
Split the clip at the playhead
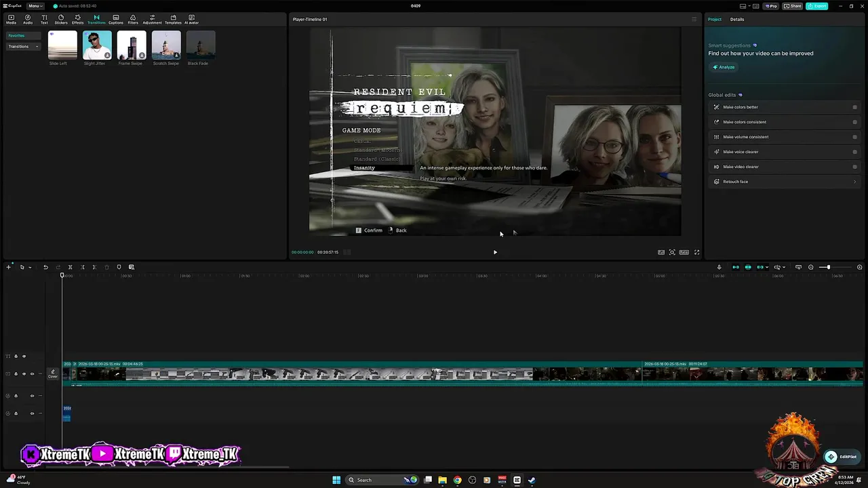(70, 267)
